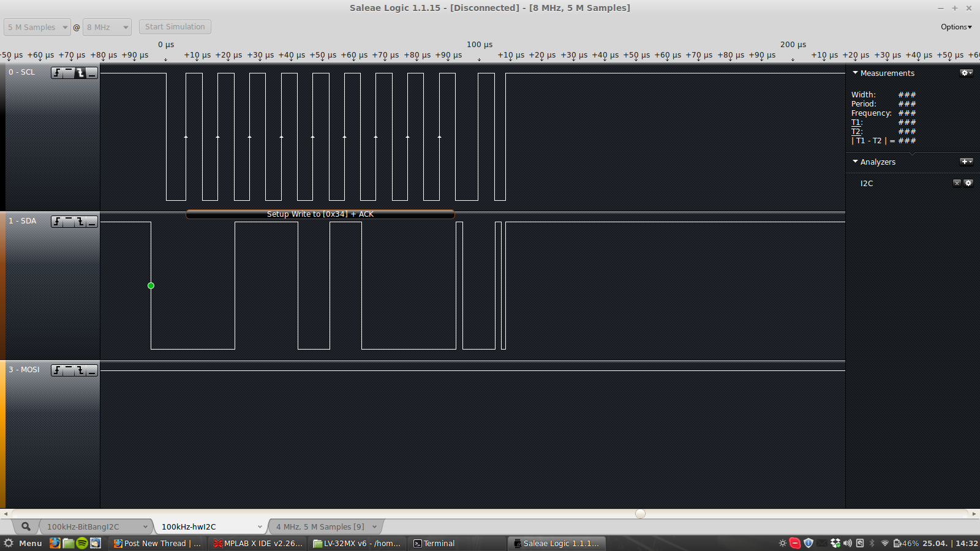Set SDA trigger to high level
980x551 pixels.
click(x=69, y=222)
